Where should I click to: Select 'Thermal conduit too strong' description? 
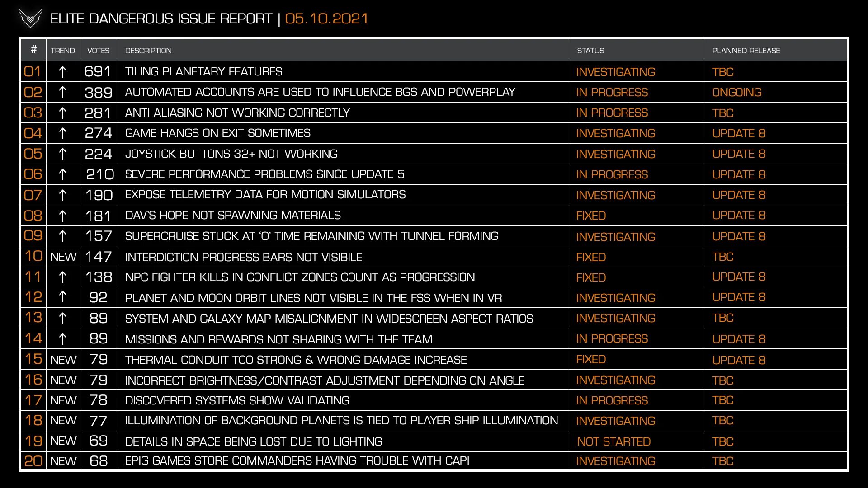(296, 360)
